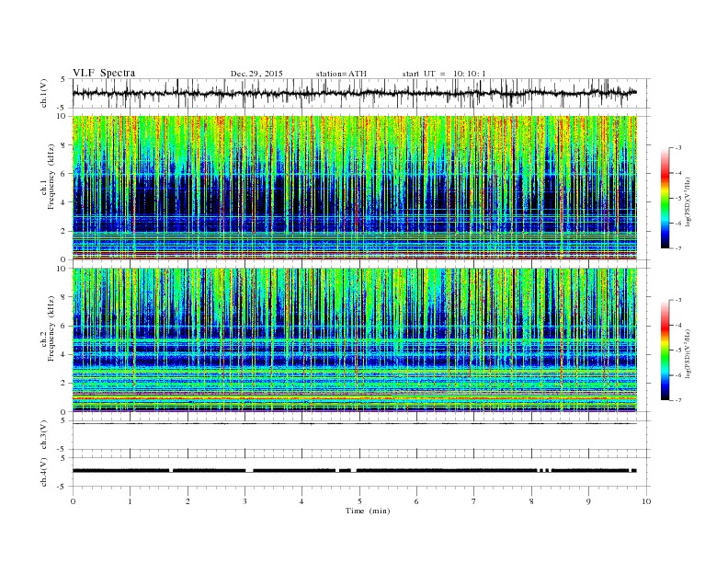Click the "4" tick on the Time axis

[x=301, y=501]
